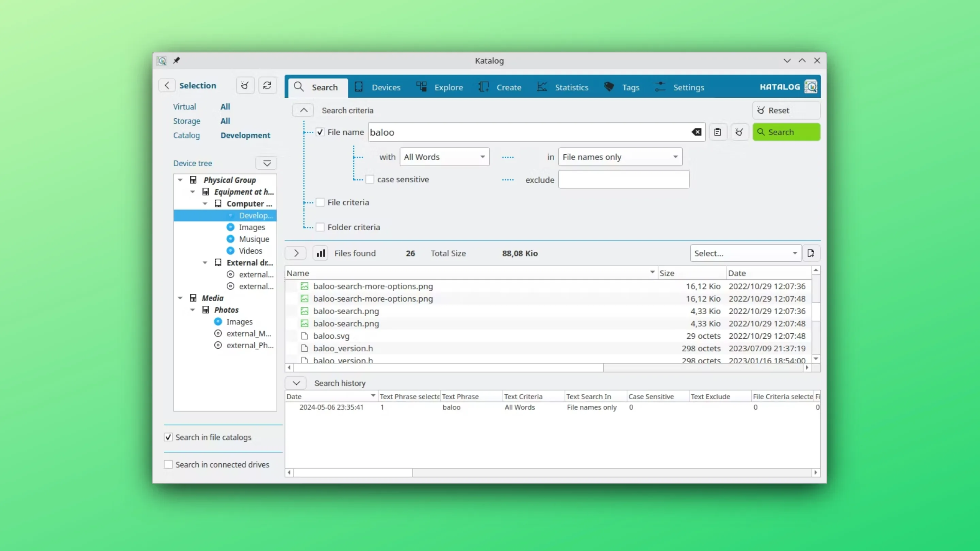Viewport: 980px width, 551px height.
Task: Refresh the selection with the reload icon
Action: pyautogui.click(x=267, y=85)
